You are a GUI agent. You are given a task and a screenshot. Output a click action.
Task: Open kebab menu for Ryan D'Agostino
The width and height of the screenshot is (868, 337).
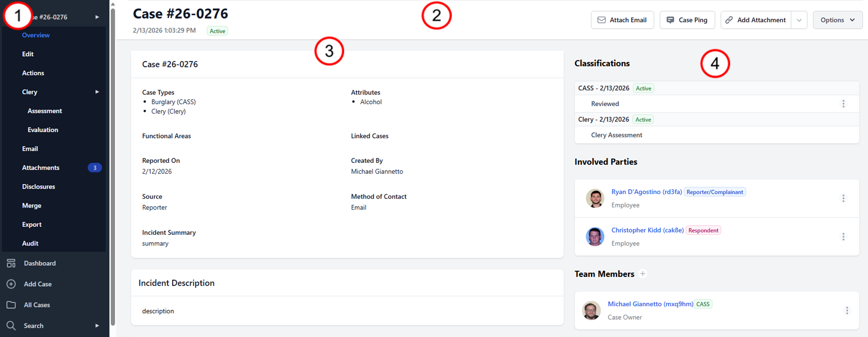coord(844,198)
